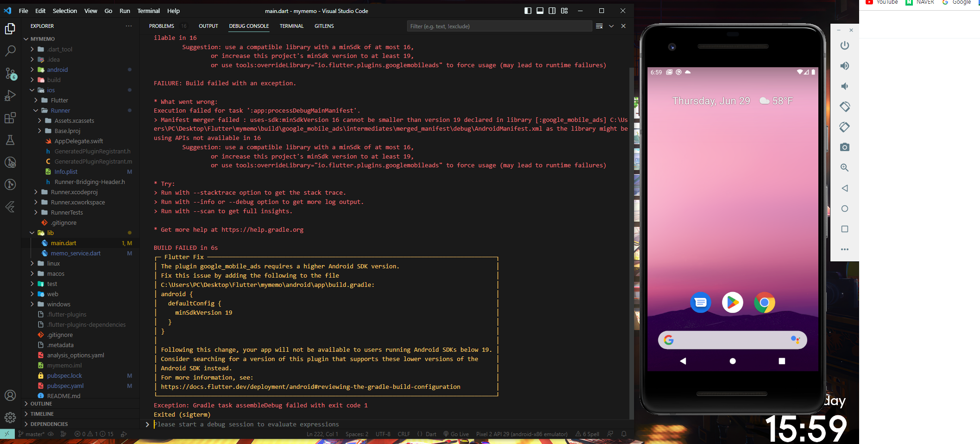Switch to the OUTPUT tab

point(208,26)
